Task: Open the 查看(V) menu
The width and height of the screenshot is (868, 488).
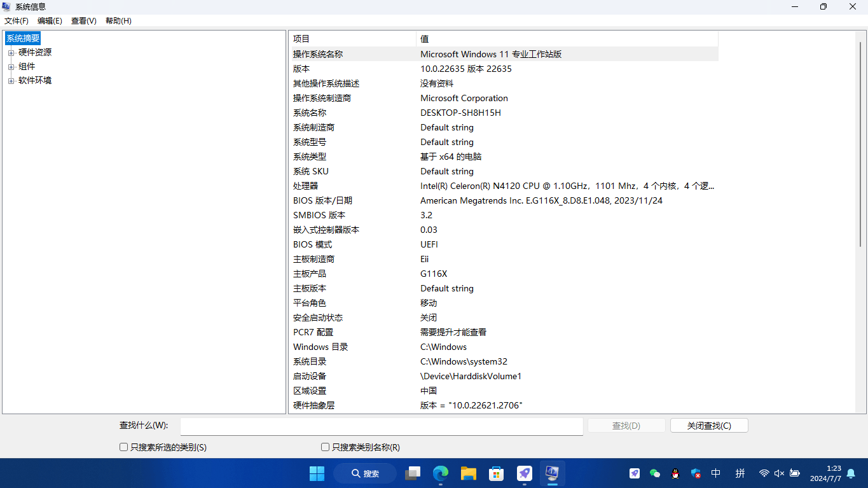Action: tap(83, 20)
